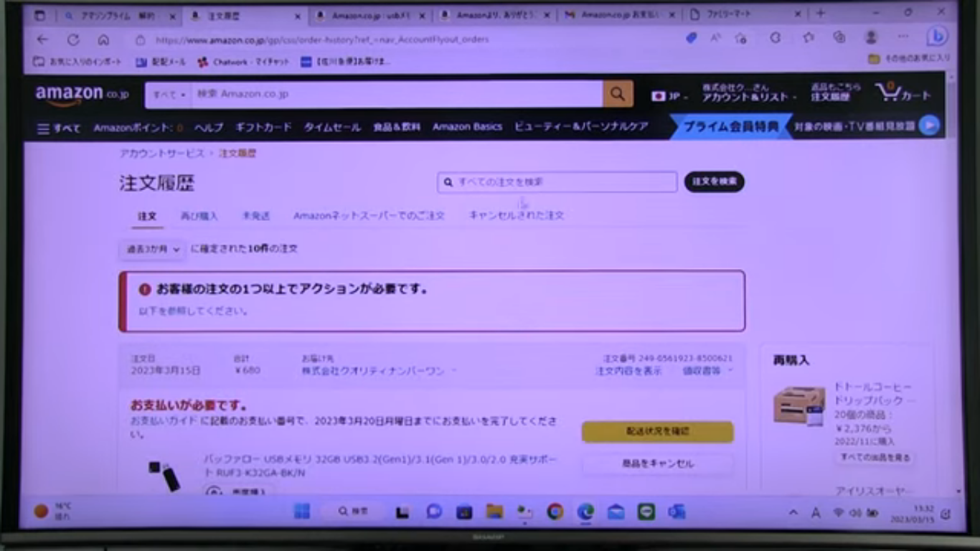980x551 pixels.
Task: Open アカウントサービス breadcrumb link
Action: click(162, 154)
